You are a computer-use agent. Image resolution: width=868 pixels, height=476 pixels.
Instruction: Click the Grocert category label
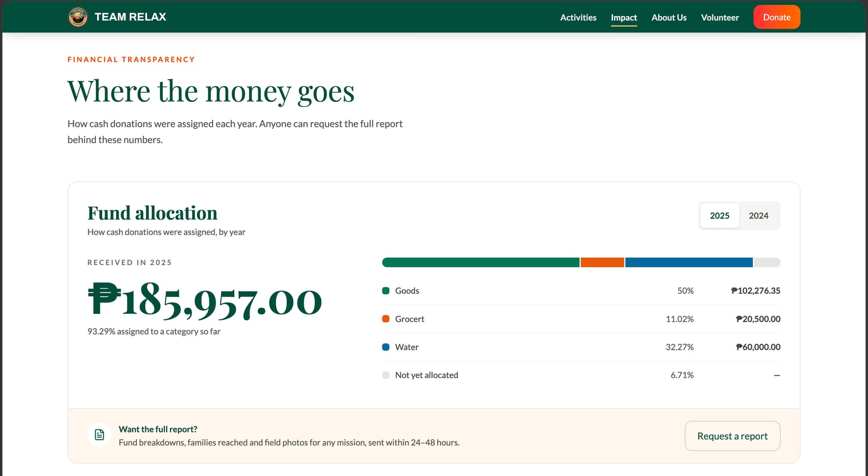point(410,319)
